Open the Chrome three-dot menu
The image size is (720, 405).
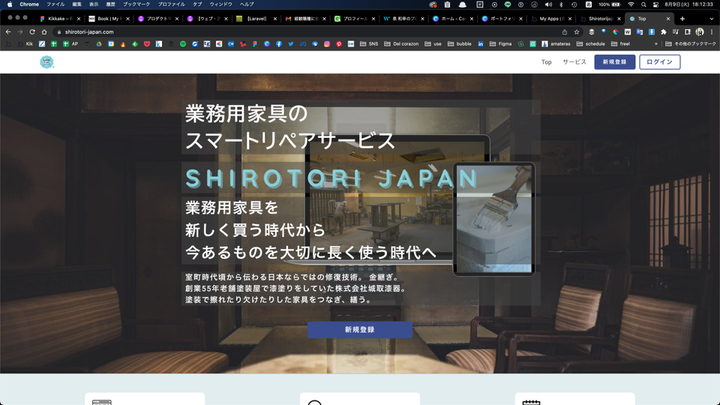(712, 32)
